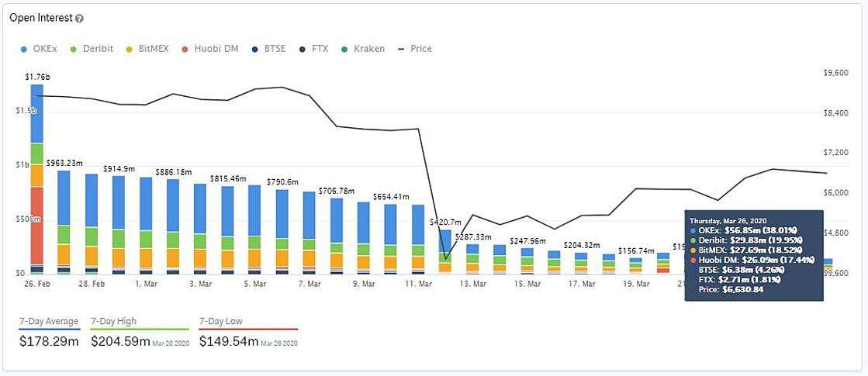Image resolution: width=868 pixels, height=376 pixels.
Task: Toggle the BTSE legend series
Action: [268, 49]
